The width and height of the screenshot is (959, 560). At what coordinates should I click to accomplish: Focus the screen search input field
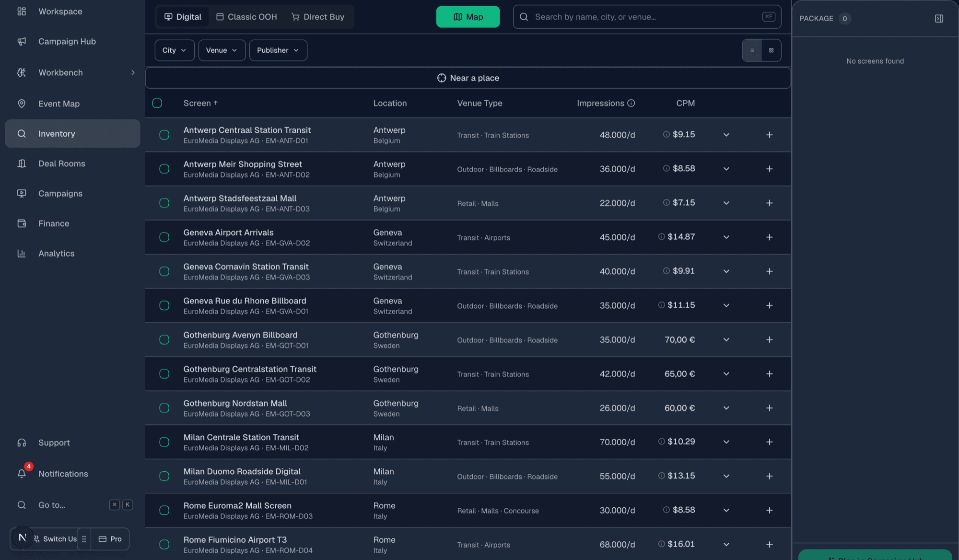[x=647, y=17]
